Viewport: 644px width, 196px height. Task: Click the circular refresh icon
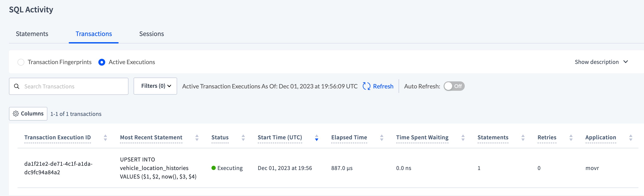(366, 86)
